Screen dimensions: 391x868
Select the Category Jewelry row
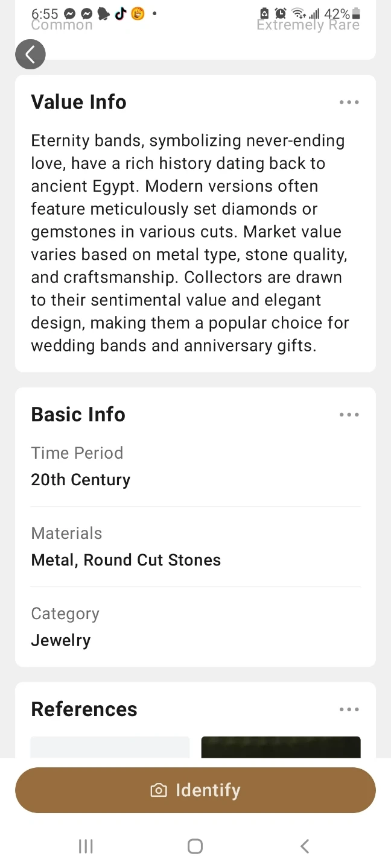195,627
